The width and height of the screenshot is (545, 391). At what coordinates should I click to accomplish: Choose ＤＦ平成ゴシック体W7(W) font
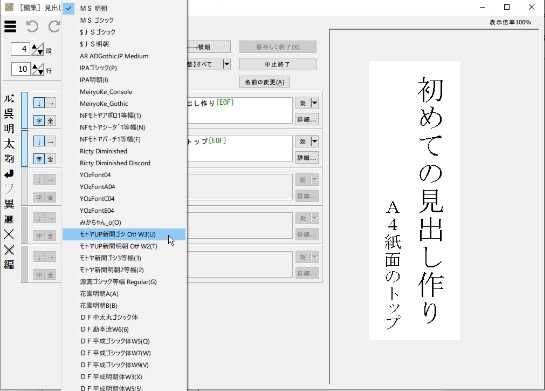[124, 353]
